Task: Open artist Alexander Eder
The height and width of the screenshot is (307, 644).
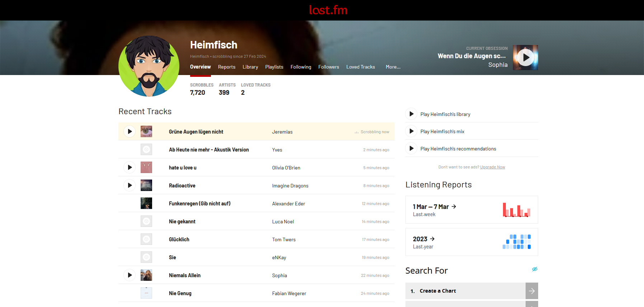Action: click(288, 204)
